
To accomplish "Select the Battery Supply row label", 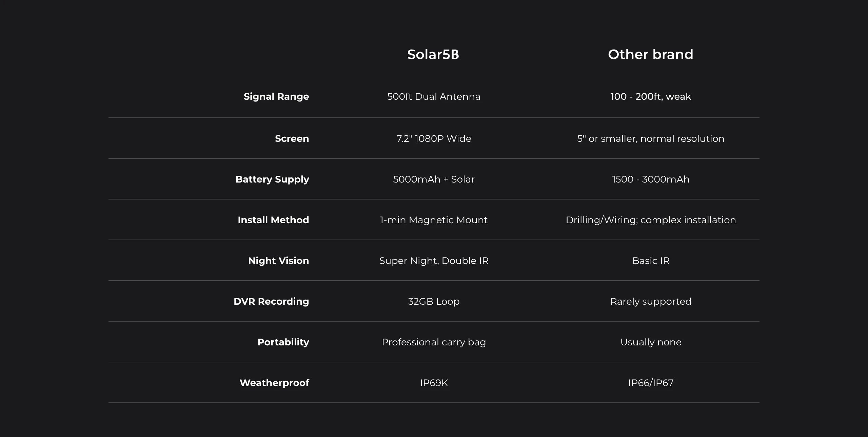I will click(272, 179).
